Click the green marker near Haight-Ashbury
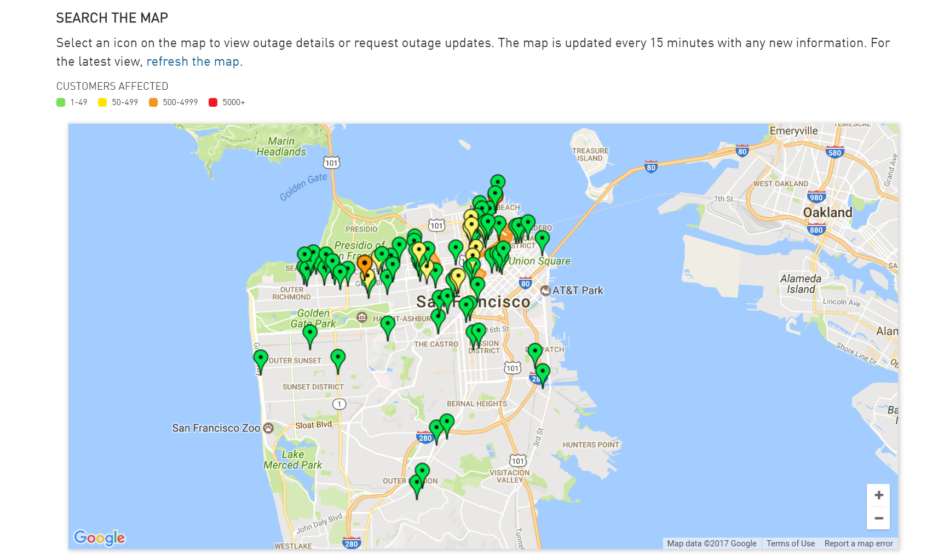Viewport: 938px width, 560px height. click(388, 325)
